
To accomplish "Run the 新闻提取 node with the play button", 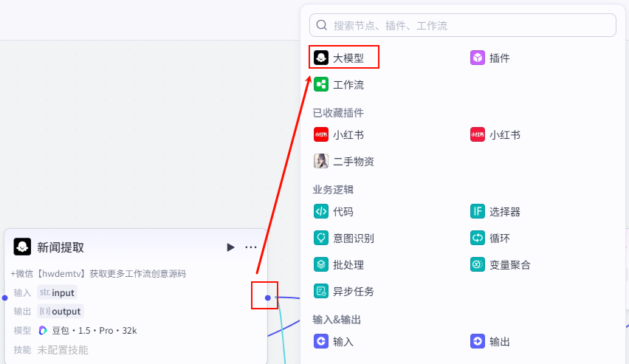I will coord(230,247).
